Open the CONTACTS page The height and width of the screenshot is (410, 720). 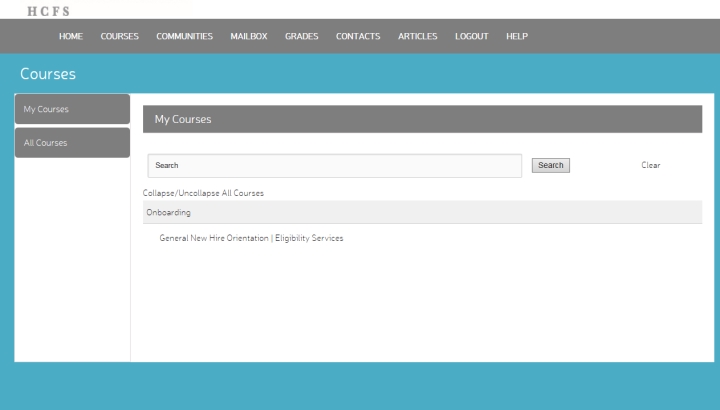point(358,36)
